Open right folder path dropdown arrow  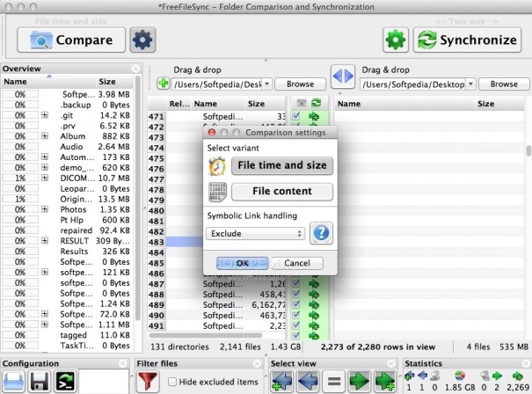(x=470, y=84)
